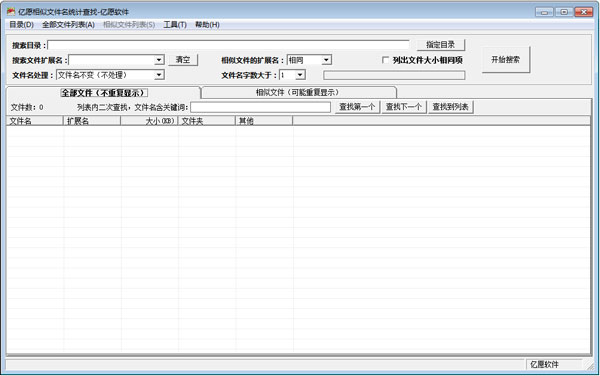
Task: Focus the 搜索目录 input field
Action: pyautogui.click(x=228, y=45)
